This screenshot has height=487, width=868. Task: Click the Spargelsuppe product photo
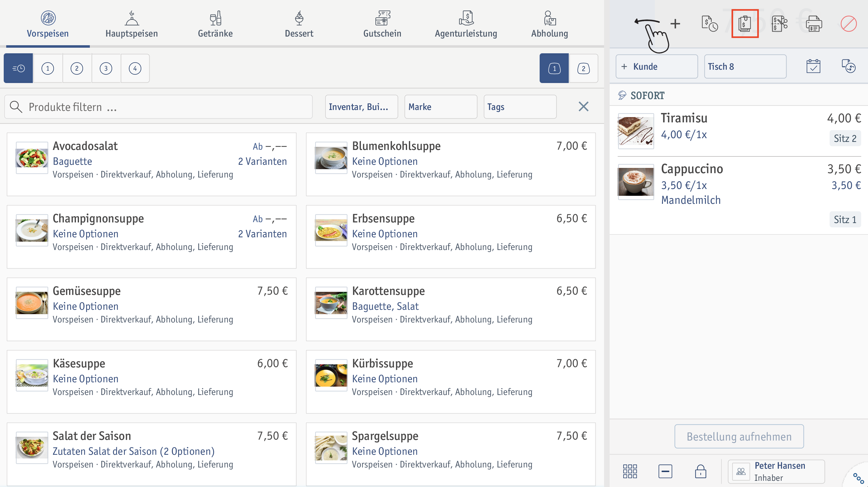[x=331, y=448]
